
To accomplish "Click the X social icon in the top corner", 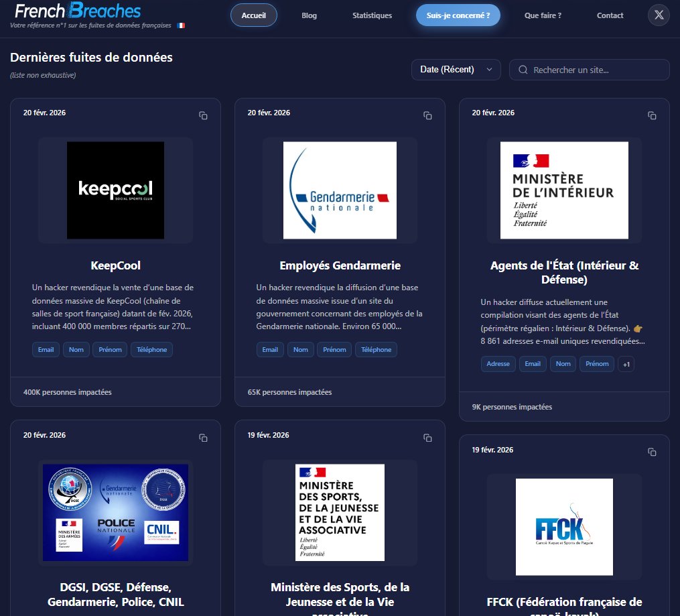I will point(658,15).
